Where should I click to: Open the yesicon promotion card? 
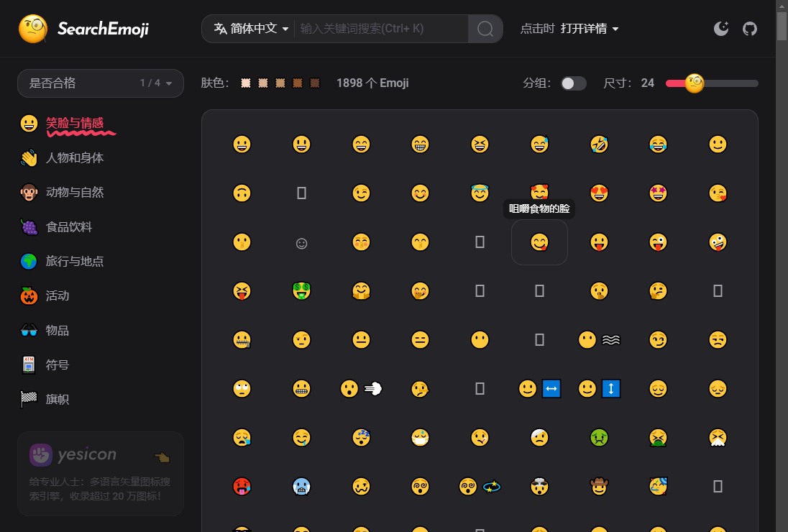[101, 473]
